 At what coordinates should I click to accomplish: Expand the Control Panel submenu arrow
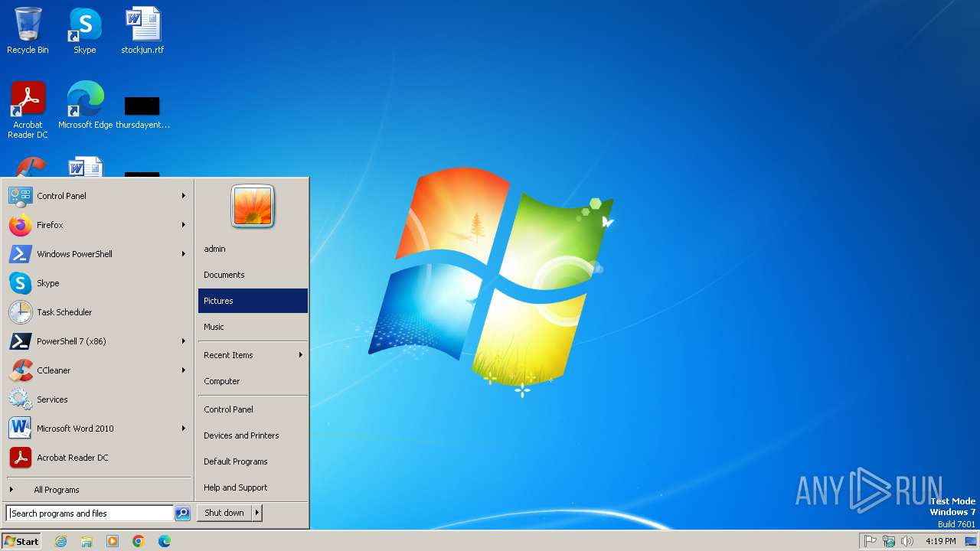coord(184,196)
